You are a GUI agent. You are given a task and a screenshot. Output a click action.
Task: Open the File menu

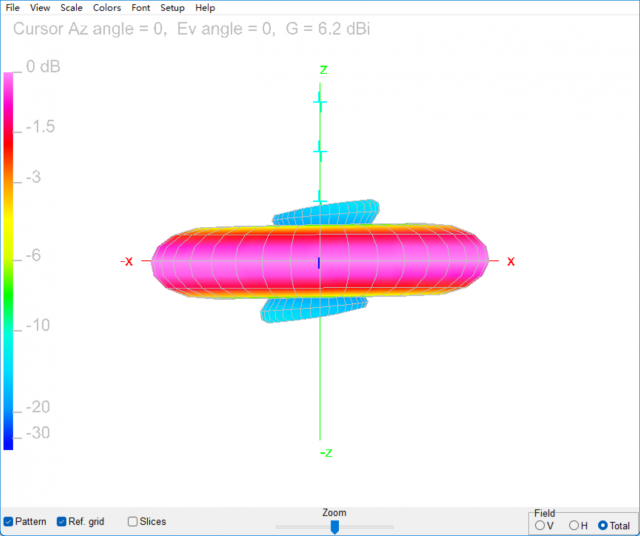pyautogui.click(x=13, y=8)
